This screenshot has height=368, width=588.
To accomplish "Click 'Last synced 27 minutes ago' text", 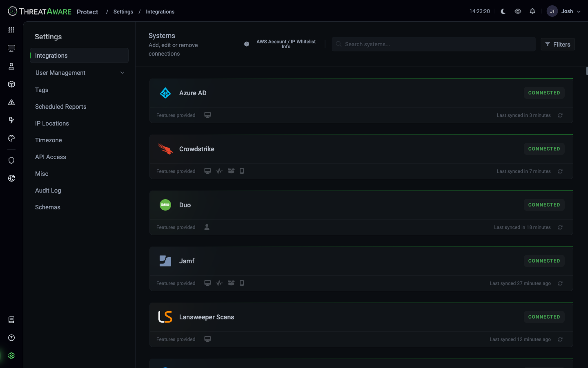I will coord(520,283).
